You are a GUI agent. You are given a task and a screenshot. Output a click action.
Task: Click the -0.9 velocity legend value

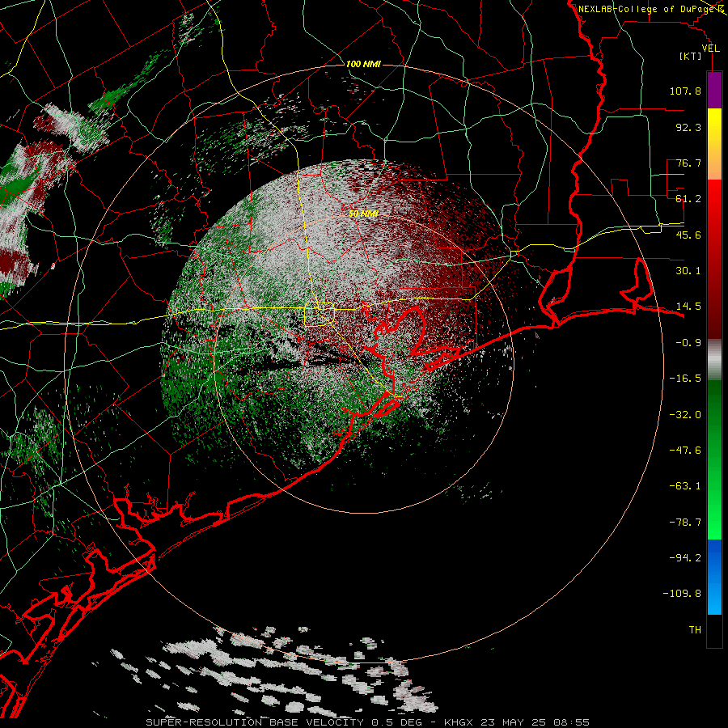pos(688,343)
